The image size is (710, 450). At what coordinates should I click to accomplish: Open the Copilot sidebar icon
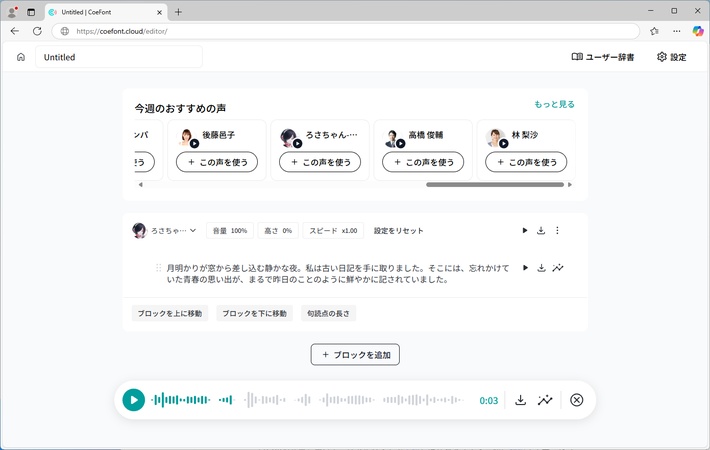click(x=698, y=31)
